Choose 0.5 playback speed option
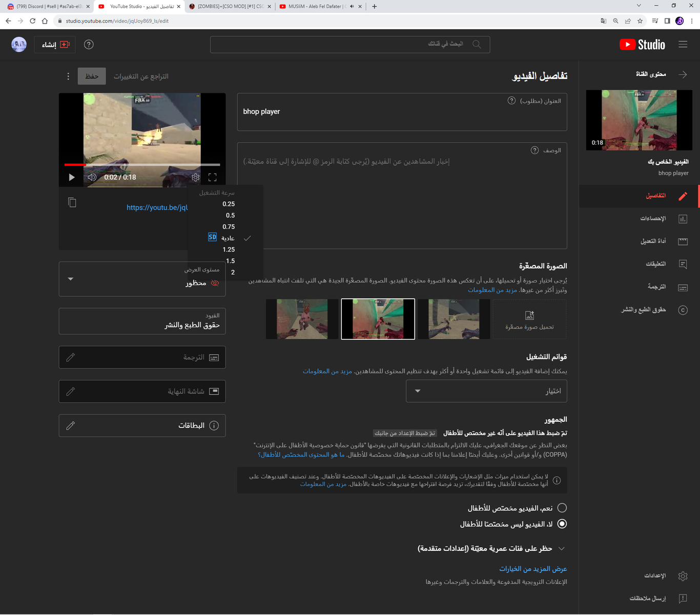Viewport: 700px width, 615px height. click(x=230, y=215)
